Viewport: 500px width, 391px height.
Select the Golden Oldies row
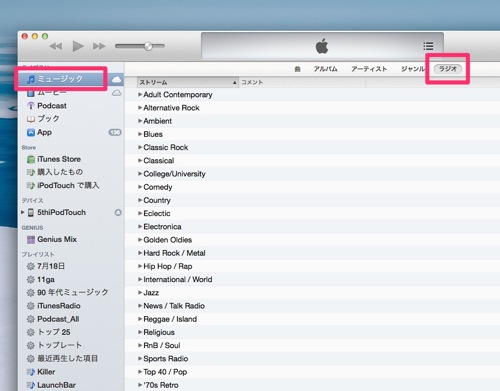[312, 240]
